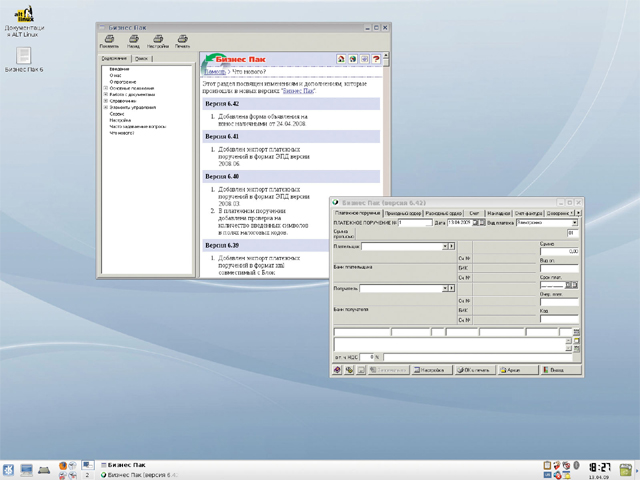Click the Выход button
This screenshot has width=640, height=480.
pyautogui.click(x=561, y=370)
